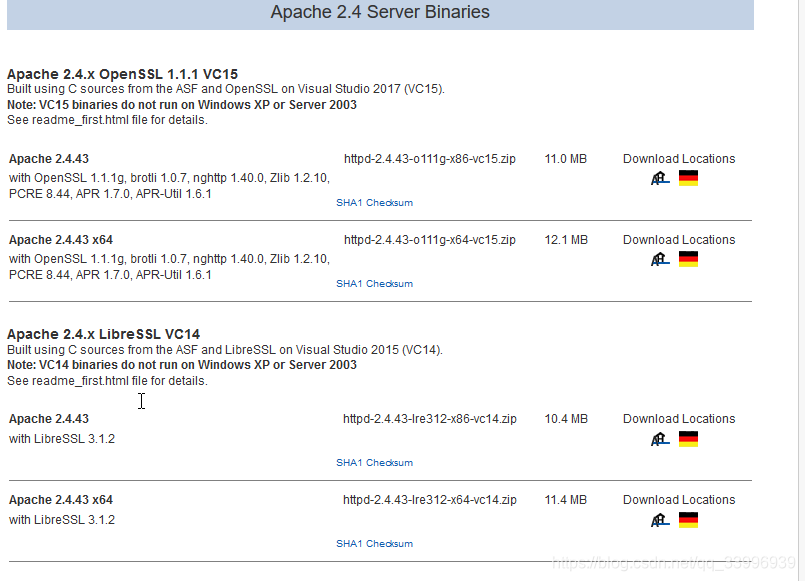Click Apache Haus icon for httpd-2.4.43-o111g-x86-vc15.zip

(660, 178)
